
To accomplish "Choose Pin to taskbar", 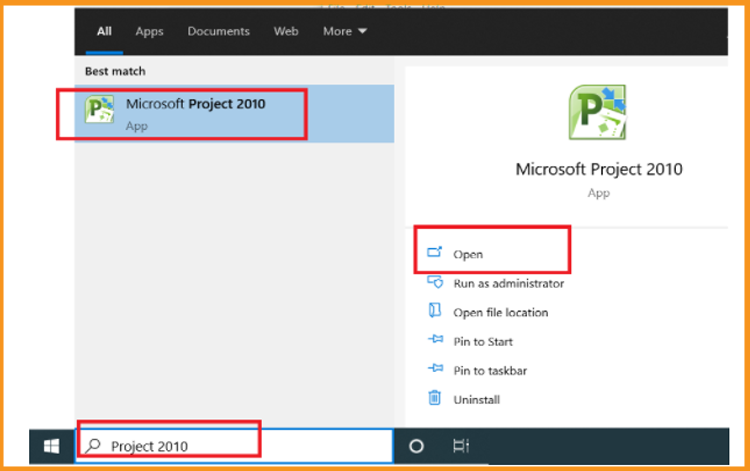I will [x=490, y=371].
